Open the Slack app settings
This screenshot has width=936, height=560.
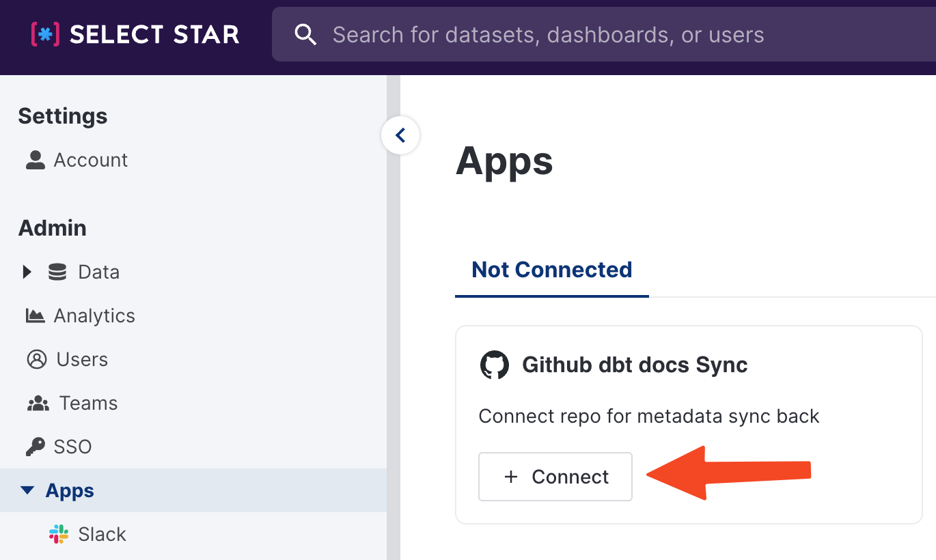[x=102, y=534]
